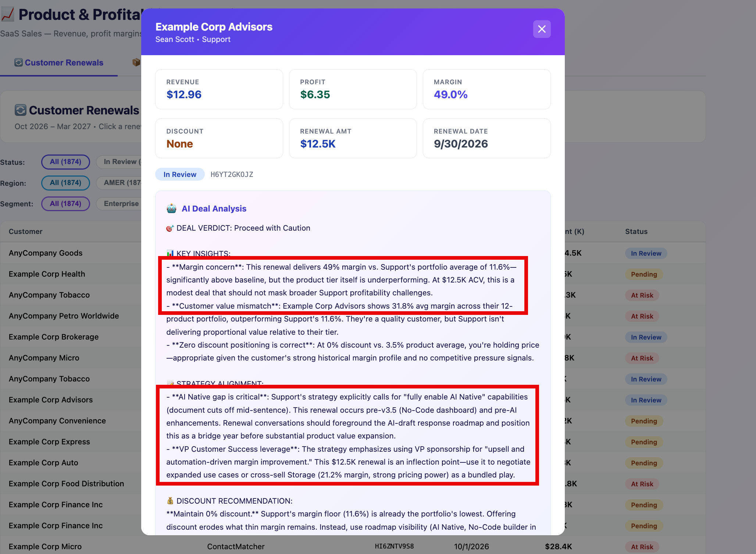This screenshot has width=756, height=554.
Task: Click the deal ID H6YT2GK0JZ
Action: (x=232, y=174)
